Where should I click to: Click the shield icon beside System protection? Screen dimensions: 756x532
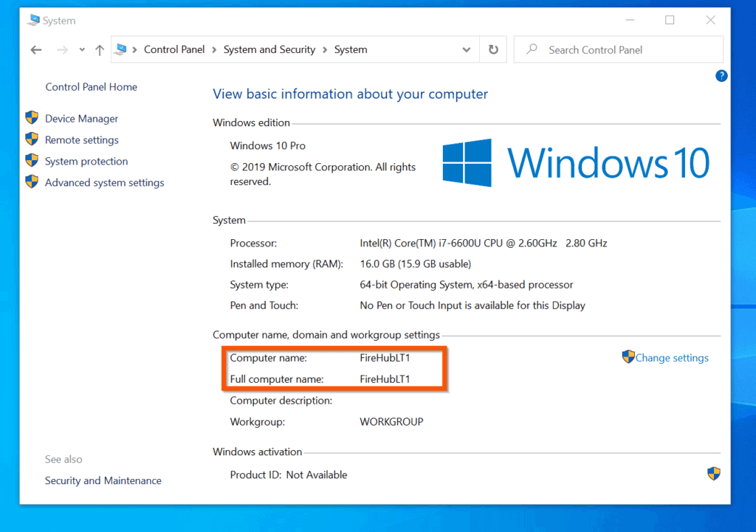coord(32,160)
